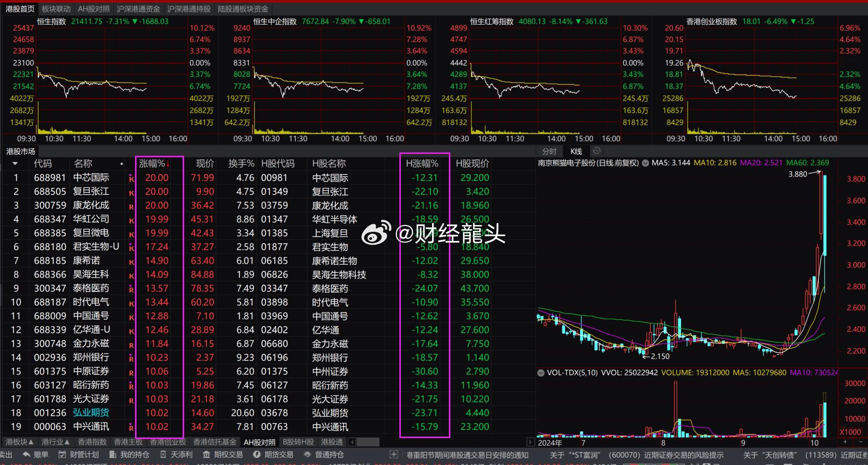Click H股代码 cell 00763
This screenshot has width=868, height=465.
(x=274, y=427)
